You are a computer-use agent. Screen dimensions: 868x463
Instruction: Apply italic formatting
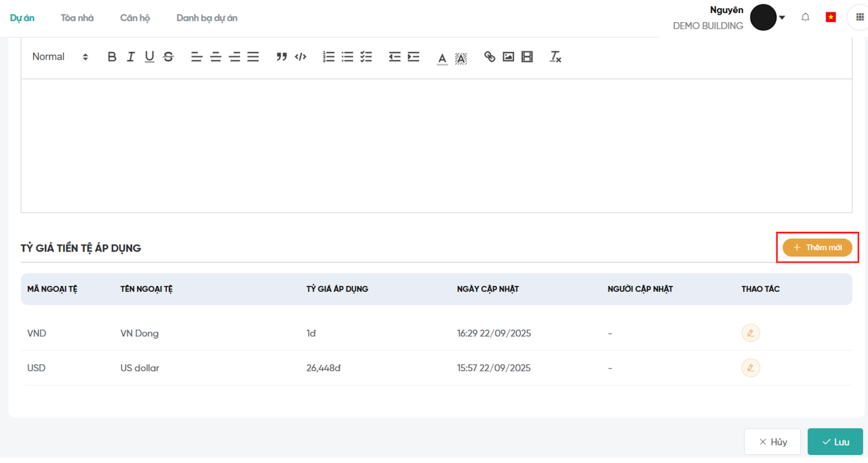(131, 57)
